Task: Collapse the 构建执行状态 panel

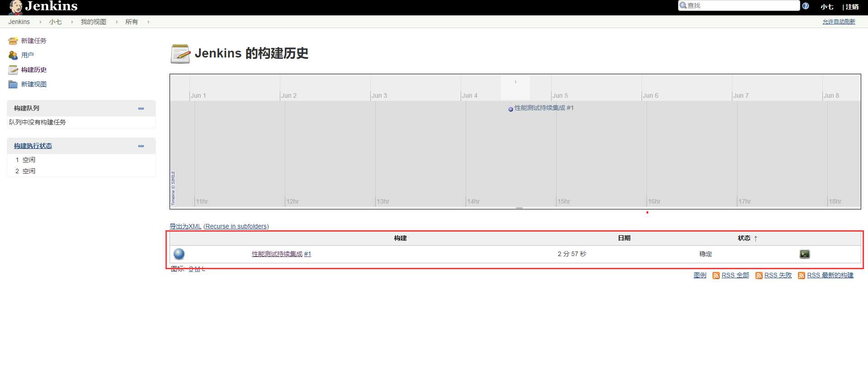Action: 141,146
